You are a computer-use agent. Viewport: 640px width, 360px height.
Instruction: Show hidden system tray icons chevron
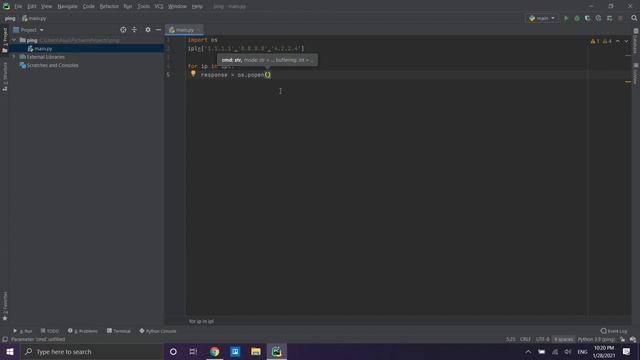coord(528,351)
